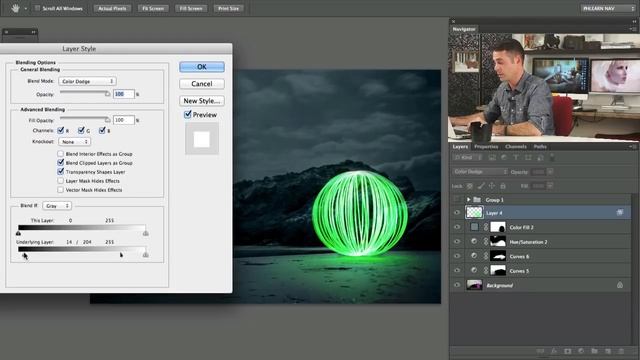Select the Layers tab
Screen dimensions: 640x360
[460, 147]
